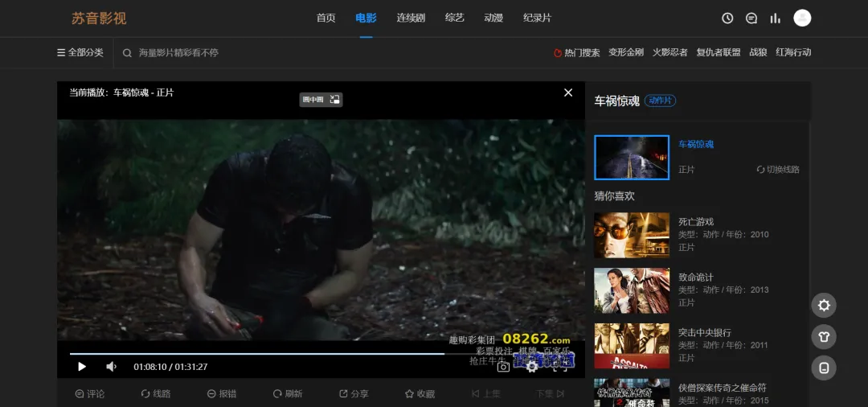Enable picture-in-picture (画中画) mode
This screenshot has height=407, width=868.
[321, 100]
